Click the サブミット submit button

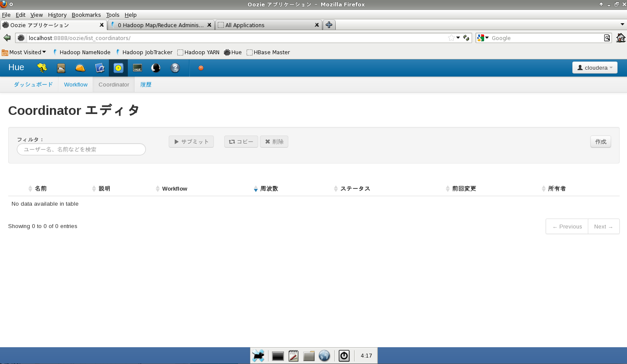pyautogui.click(x=191, y=142)
